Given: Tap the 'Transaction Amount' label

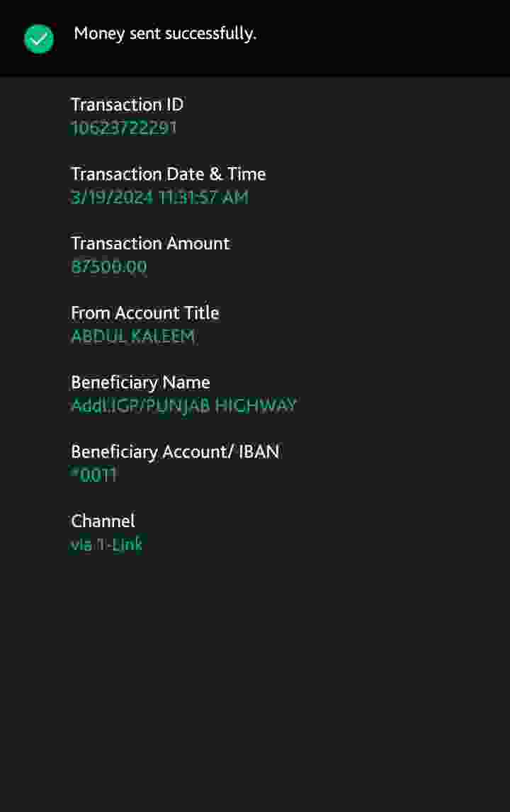Looking at the screenshot, I should pyautogui.click(x=150, y=244).
